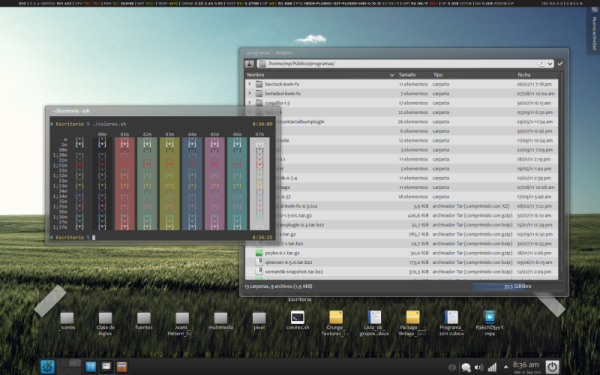Click Dolphin's toolbar button left of path
The image size is (600, 375).
click(249, 64)
